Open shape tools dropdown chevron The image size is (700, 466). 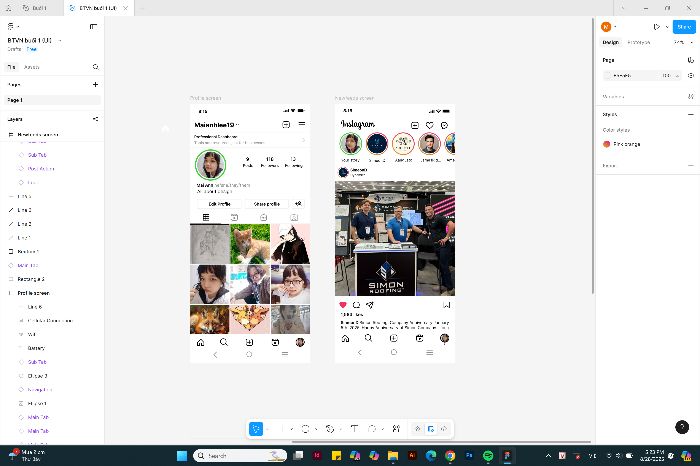(316, 429)
